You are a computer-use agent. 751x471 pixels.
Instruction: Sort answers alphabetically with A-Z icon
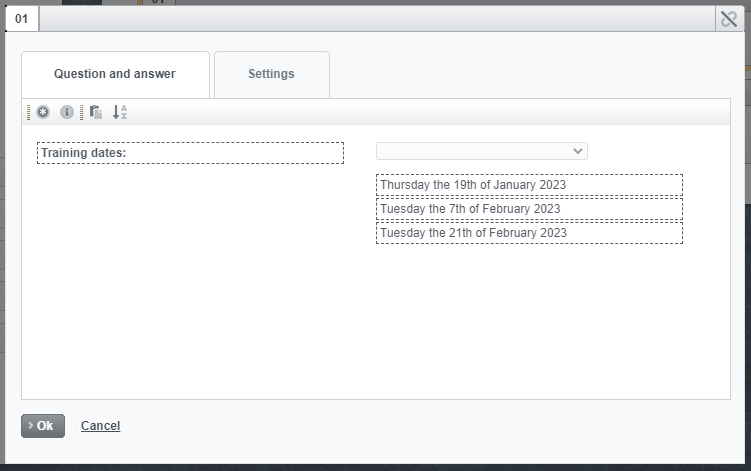point(120,112)
